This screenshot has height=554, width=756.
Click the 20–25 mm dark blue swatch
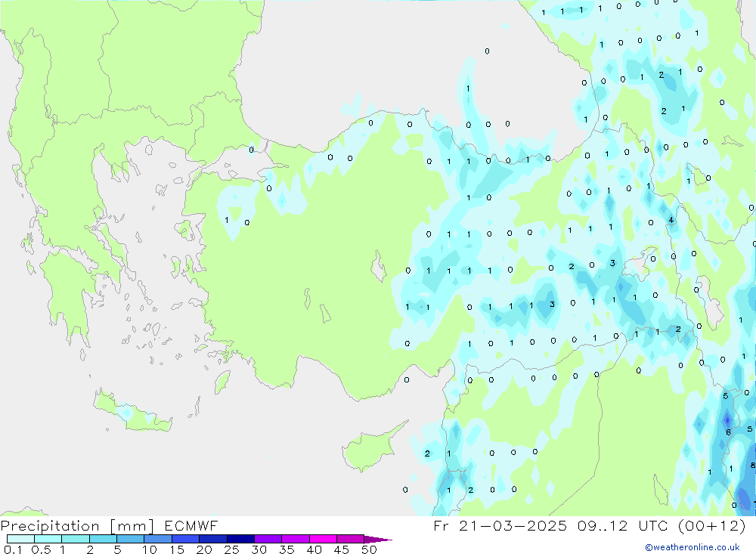click(213, 539)
